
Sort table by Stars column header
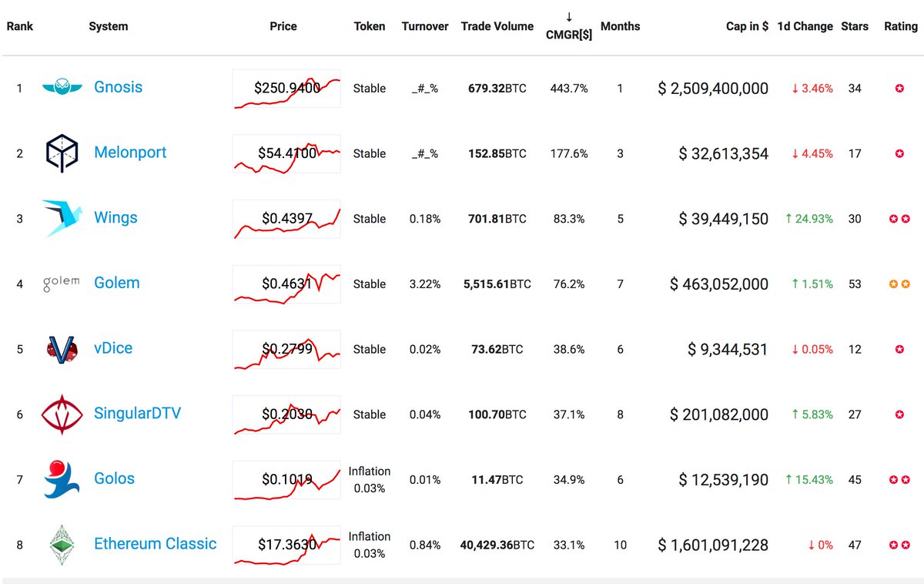coord(855,26)
